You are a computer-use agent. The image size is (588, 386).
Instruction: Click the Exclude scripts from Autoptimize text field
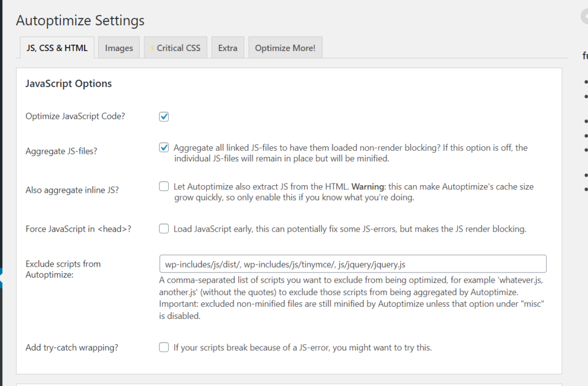[x=353, y=264]
